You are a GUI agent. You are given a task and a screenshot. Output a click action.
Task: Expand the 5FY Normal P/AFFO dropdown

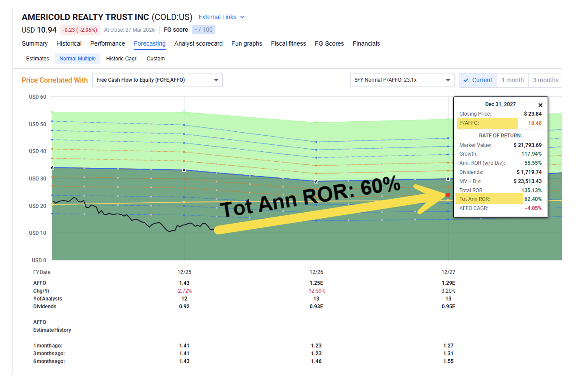click(402, 80)
